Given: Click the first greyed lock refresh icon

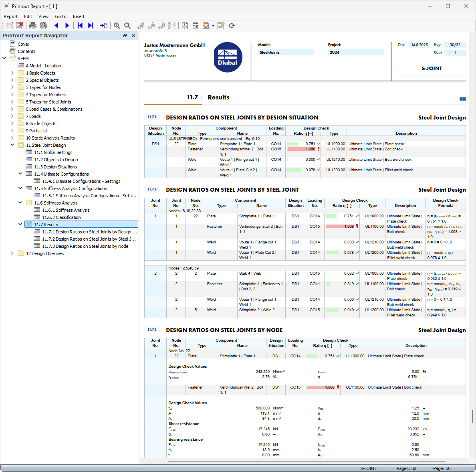Looking at the screenshot, I should point(141,26).
